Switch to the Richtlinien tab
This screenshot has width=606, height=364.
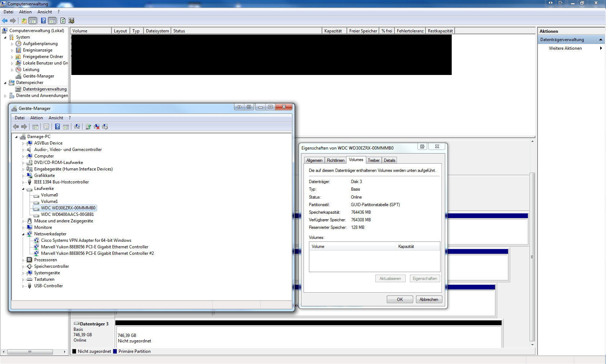click(336, 160)
